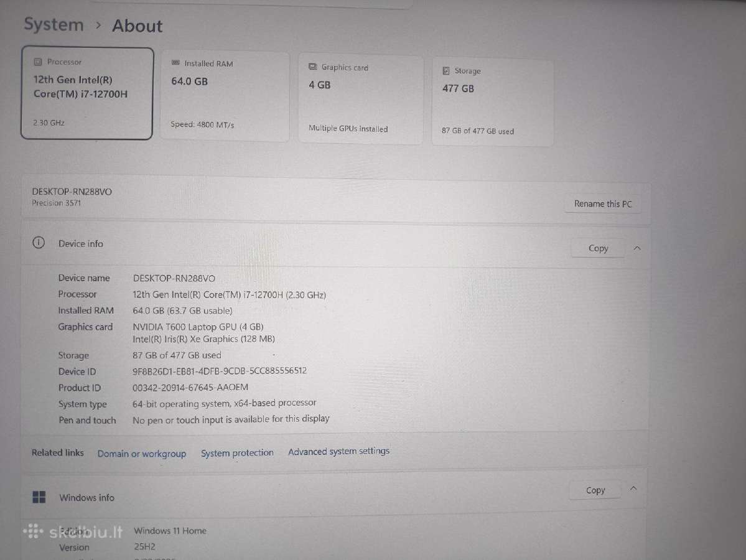Click the Device info section header
This screenshot has width=746, height=560.
[x=336, y=245]
